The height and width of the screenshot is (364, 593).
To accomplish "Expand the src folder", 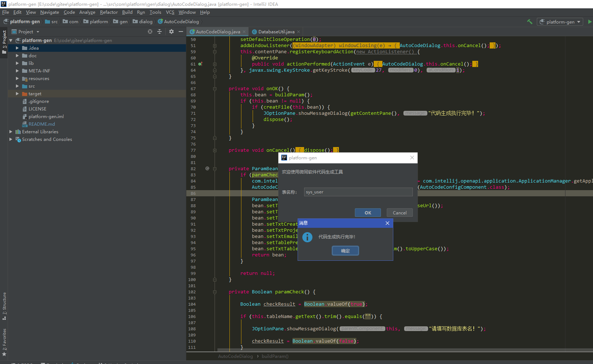I will [x=17, y=86].
